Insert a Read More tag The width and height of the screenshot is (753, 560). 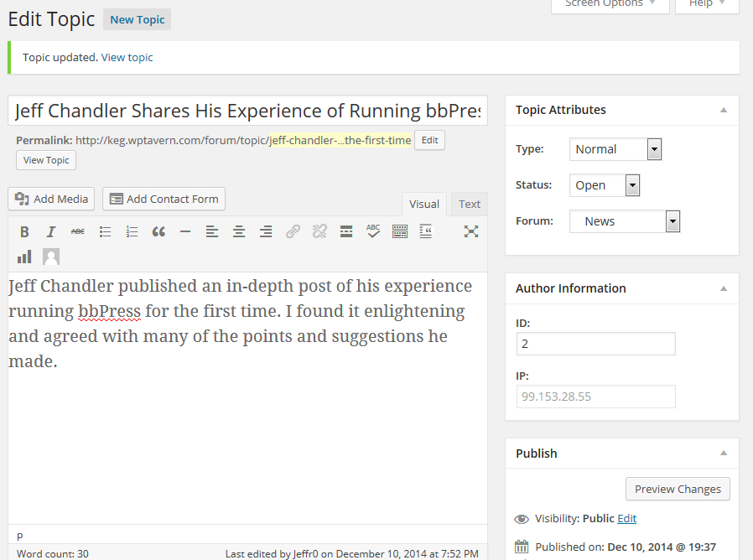pyautogui.click(x=346, y=231)
